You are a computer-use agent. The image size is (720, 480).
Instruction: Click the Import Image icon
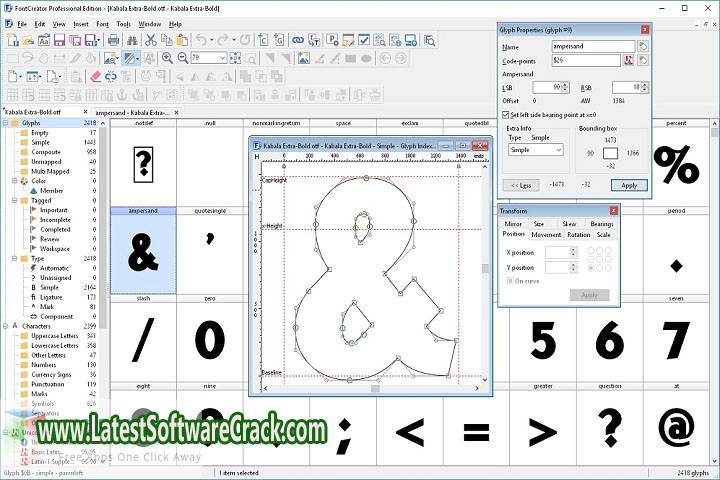coord(304,58)
